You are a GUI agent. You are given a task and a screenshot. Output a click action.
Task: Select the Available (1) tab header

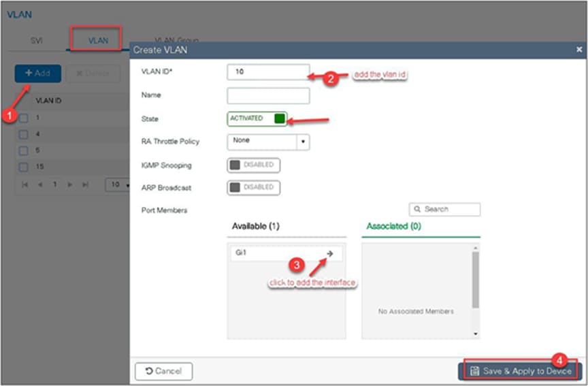[x=256, y=226]
